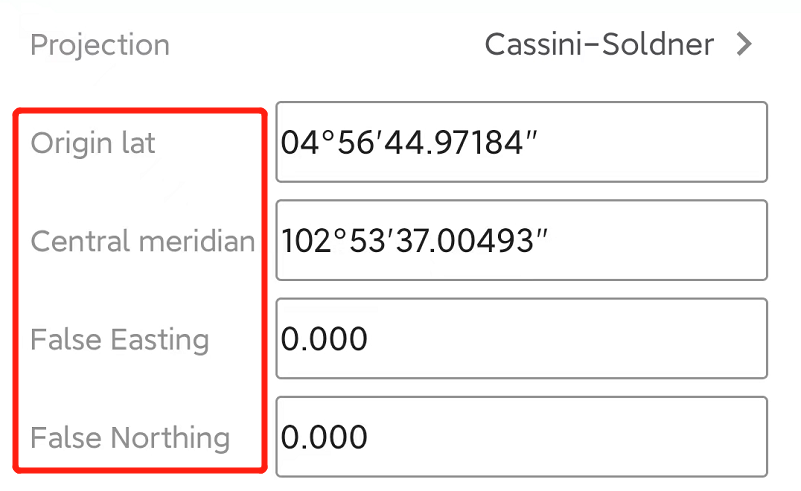
Task: Click the 102°53′37.00493″ meridian value text
Action: tap(416, 241)
